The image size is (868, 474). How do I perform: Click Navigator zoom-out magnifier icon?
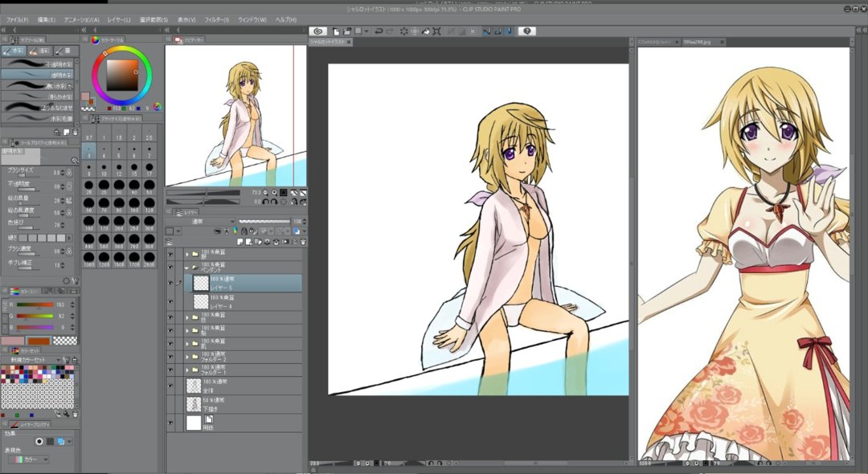click(266, 193)
